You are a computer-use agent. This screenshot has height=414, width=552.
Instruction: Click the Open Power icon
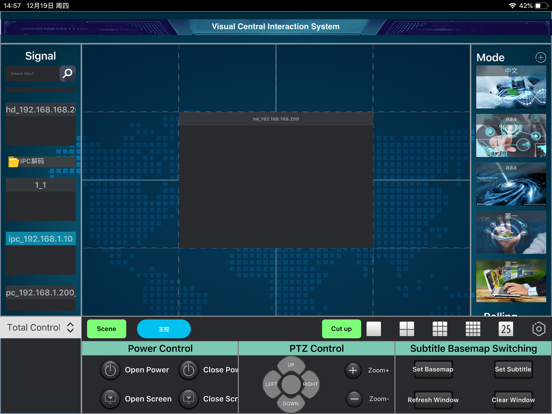[x=110, y=370]
